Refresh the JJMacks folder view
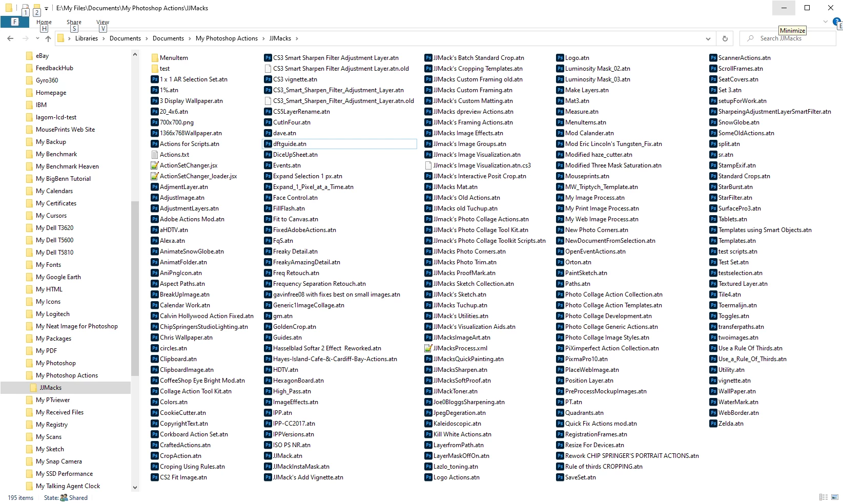This screenshot has width=843, height=504. 725,38
